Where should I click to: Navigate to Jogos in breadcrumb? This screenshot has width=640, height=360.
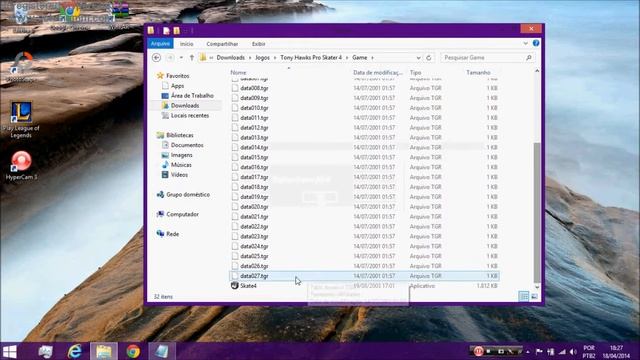coord(262,58)
